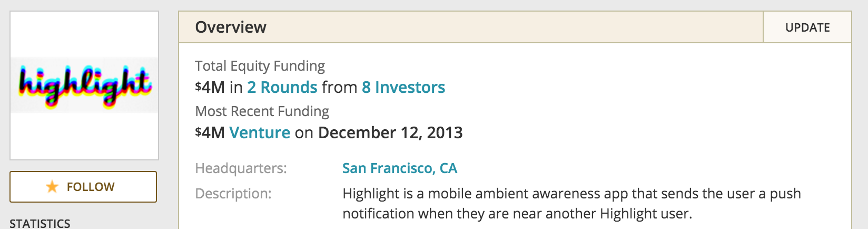Click the Most Recent Funding label
This screenshot has height=229, width=868.
point(262,111)
